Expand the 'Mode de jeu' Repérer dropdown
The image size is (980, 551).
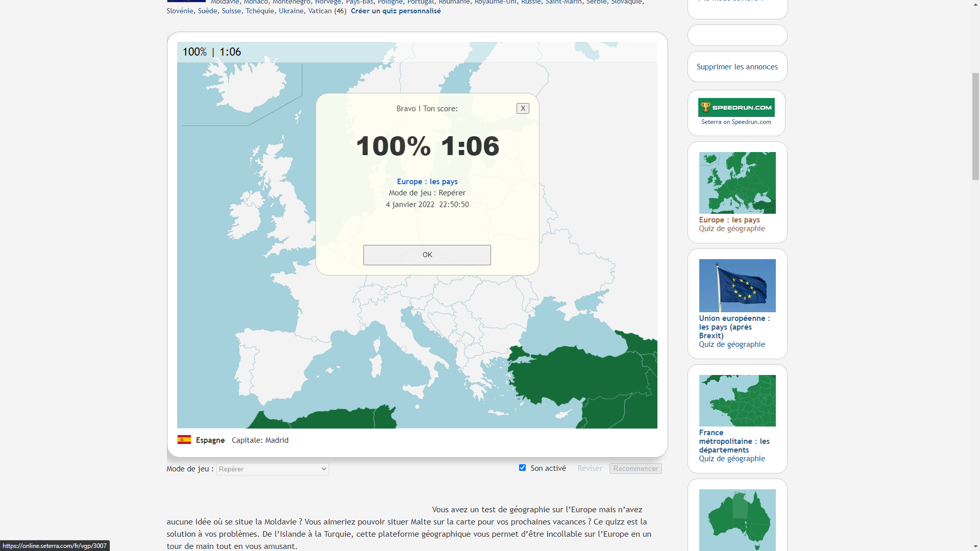[x=273, y=469]
